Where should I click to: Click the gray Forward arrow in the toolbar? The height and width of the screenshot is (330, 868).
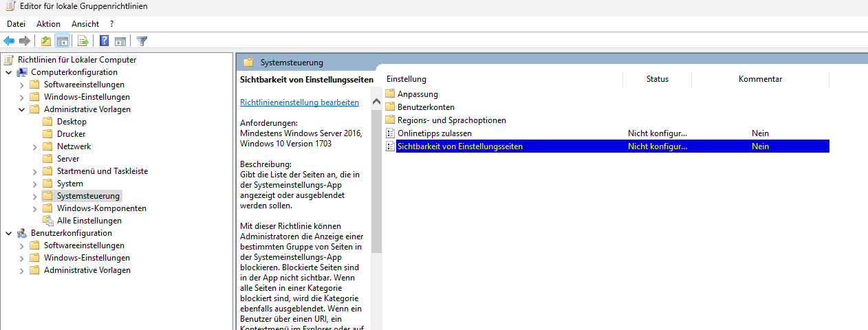tap(25, 41)
